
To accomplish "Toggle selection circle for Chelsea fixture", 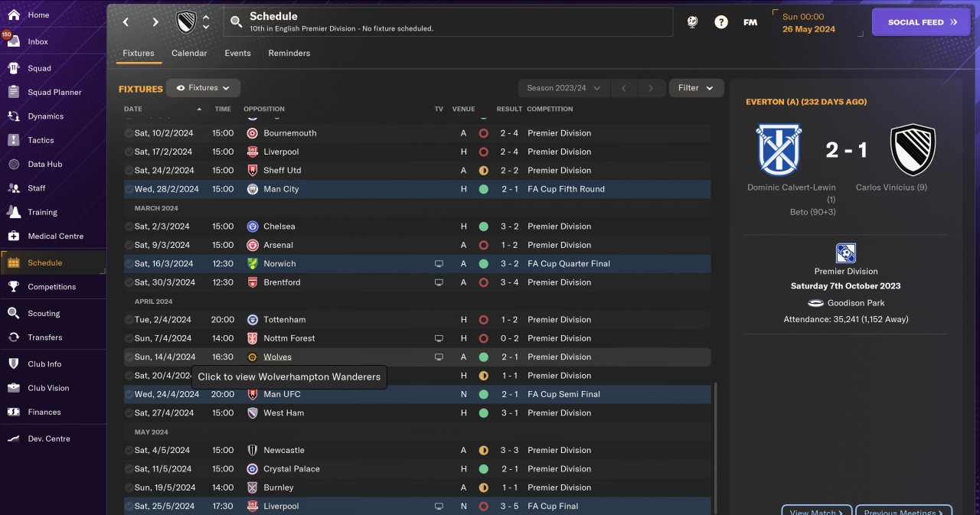I will [x=129, y=227].
